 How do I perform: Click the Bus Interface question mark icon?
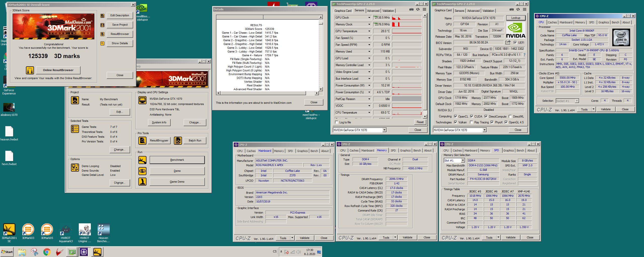(x=524, y=55)
